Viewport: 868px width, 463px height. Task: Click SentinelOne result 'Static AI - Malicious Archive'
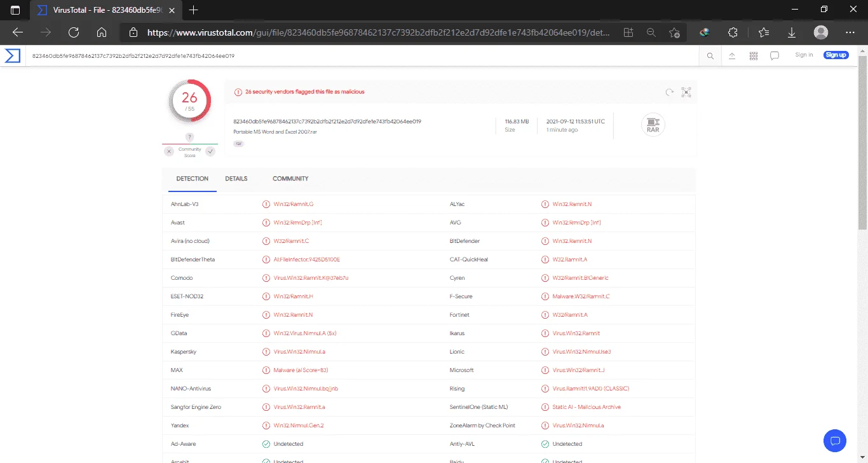pos(587,407)
